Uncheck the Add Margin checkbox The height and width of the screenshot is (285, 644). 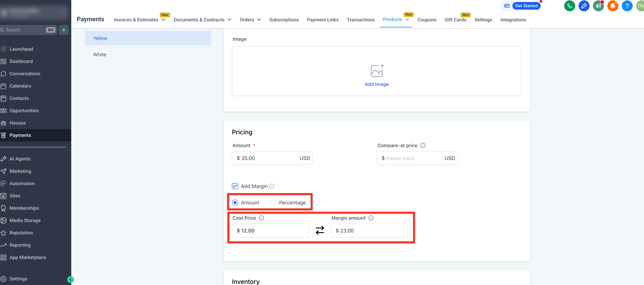235,186
